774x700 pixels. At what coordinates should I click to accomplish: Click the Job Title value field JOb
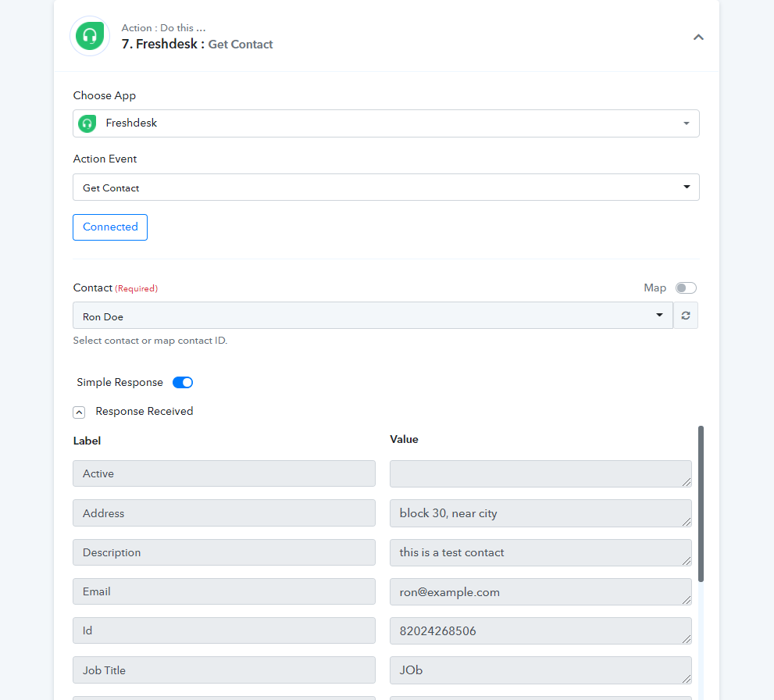pyautogui.click(x=540, y=670)
